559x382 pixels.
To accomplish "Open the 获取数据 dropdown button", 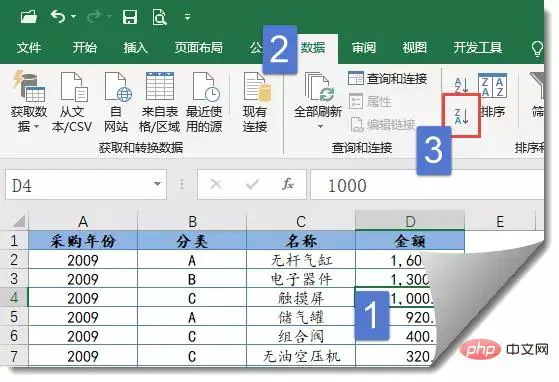I will tap(29, 101).
